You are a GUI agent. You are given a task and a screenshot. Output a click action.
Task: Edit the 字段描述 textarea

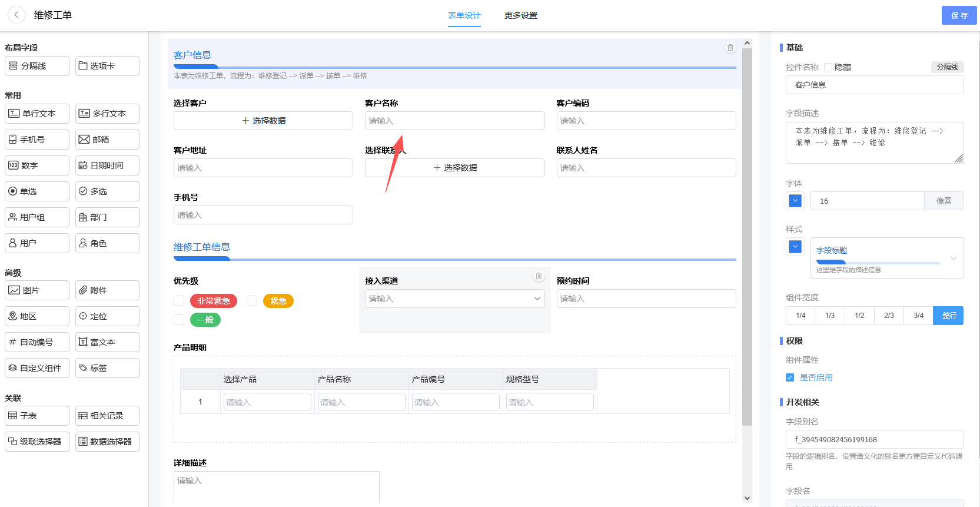[x=875, y=143]
